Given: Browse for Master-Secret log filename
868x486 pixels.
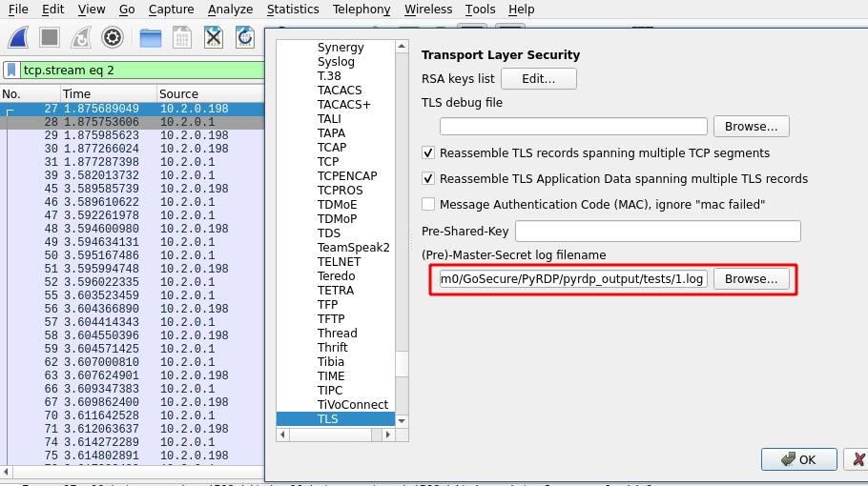Looking at the screenshot, I should 752,278.
